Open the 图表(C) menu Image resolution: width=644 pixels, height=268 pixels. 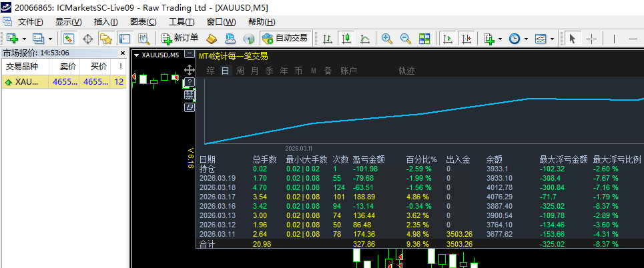(x=143, y=22)
